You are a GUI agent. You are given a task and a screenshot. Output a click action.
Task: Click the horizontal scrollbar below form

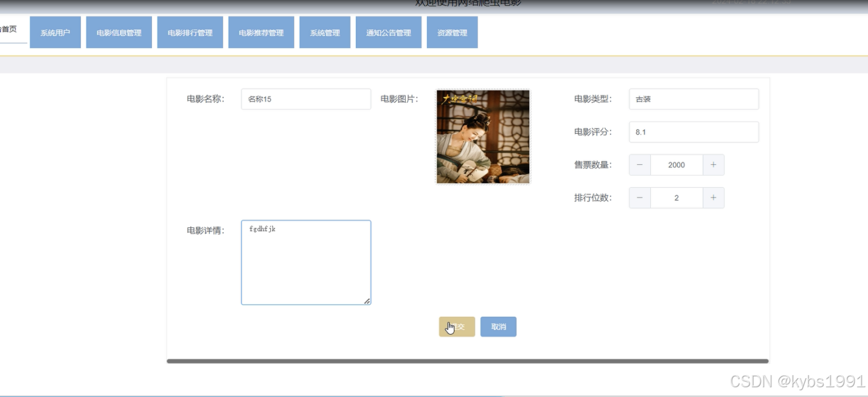click(468, 361)
